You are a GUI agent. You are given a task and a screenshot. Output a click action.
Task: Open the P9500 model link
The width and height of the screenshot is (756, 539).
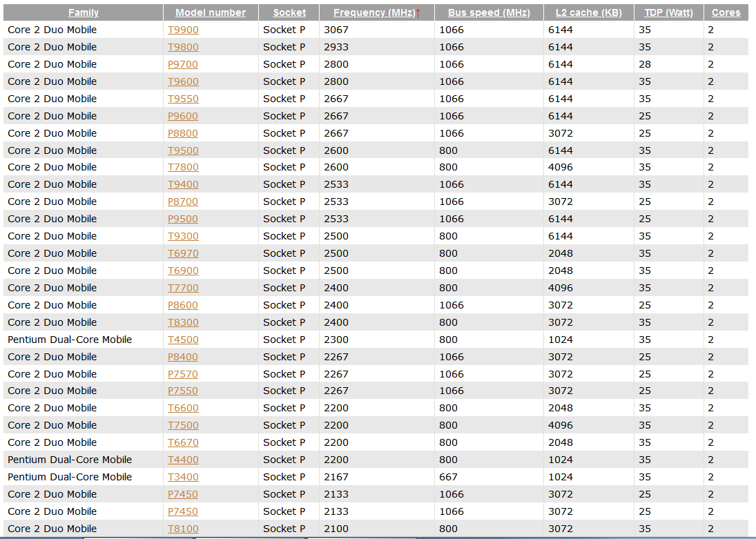click(183, 219)
